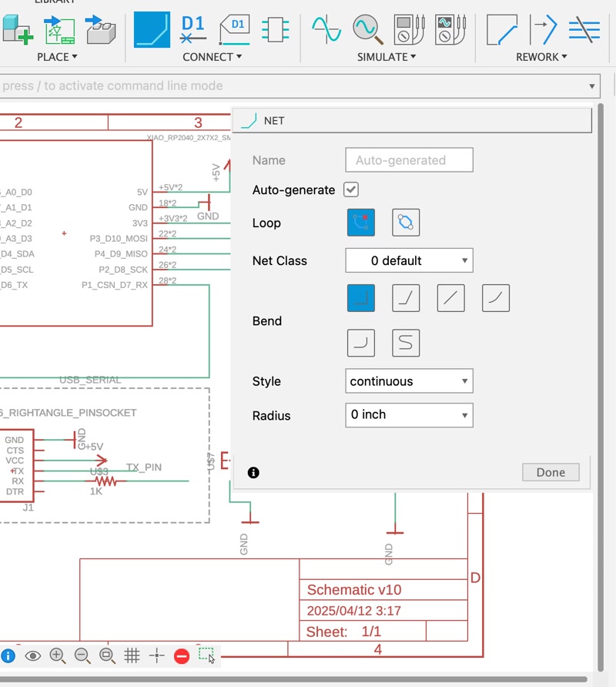The image size is (616, 687).
Task: Click the 2025/04/12 3:17 date text
Action: tap(354, 611)
